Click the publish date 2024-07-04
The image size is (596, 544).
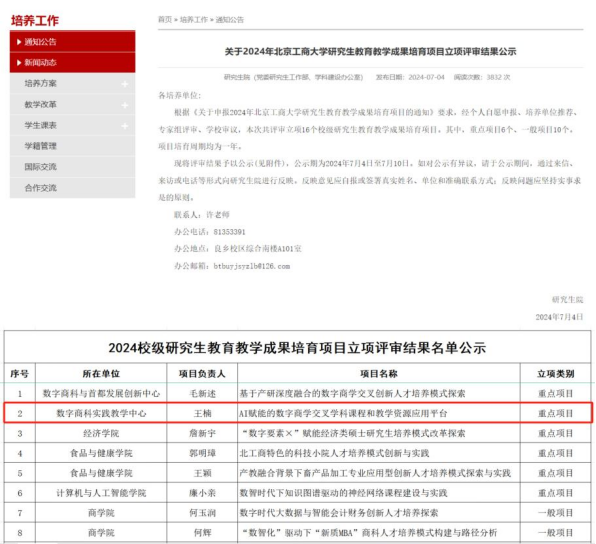(x=426, y=77)
